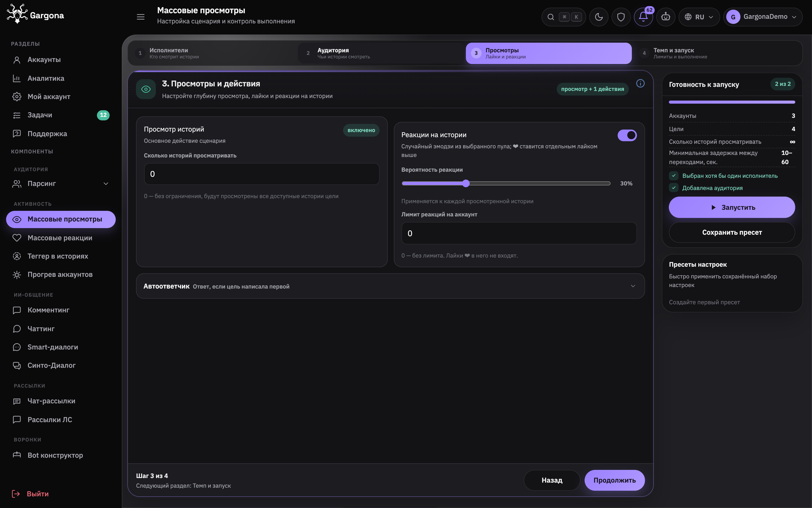Viewport: 812px width, 508px height.
Task: Open Аналитика in sidebar
Action: coord(61,78)
